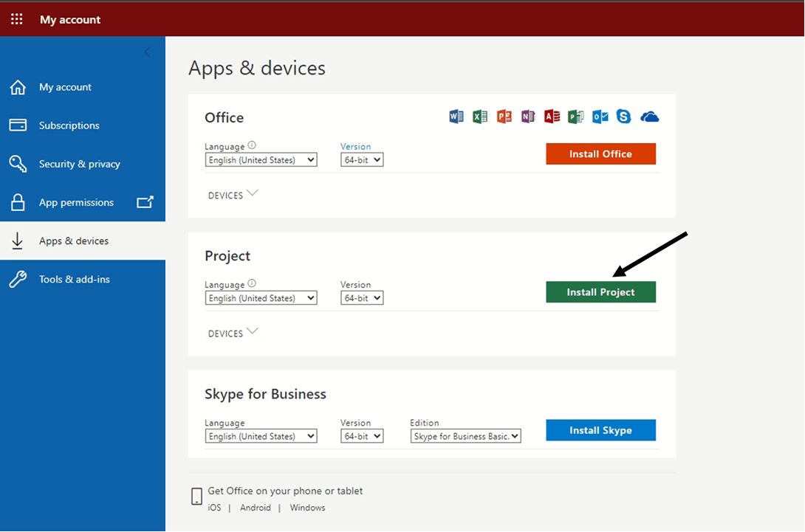805x532 pixels.
Task: Click the info icon next to Project Language
Action: pyautogui.click(x=252, y=283)
